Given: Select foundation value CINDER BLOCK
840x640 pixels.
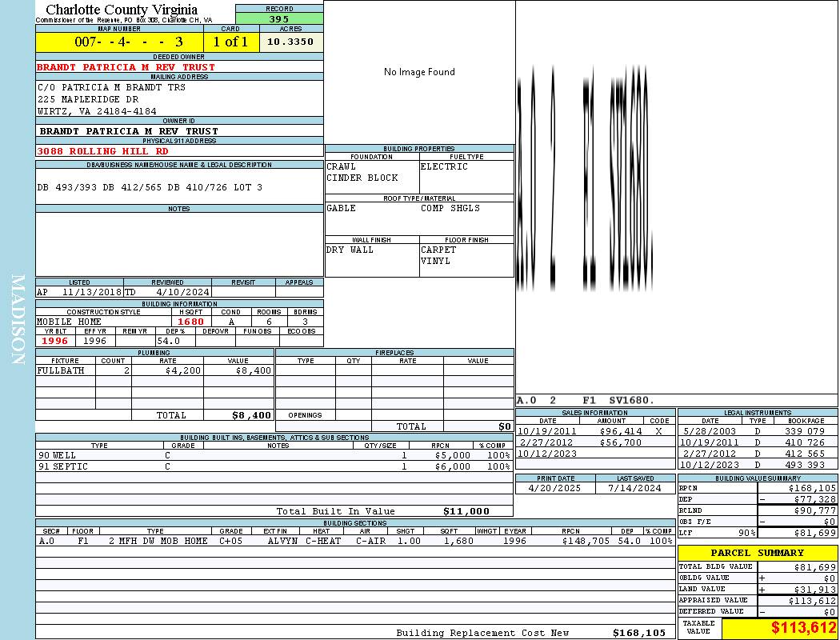Looking at the screenshot, I should tap(362, 178).
